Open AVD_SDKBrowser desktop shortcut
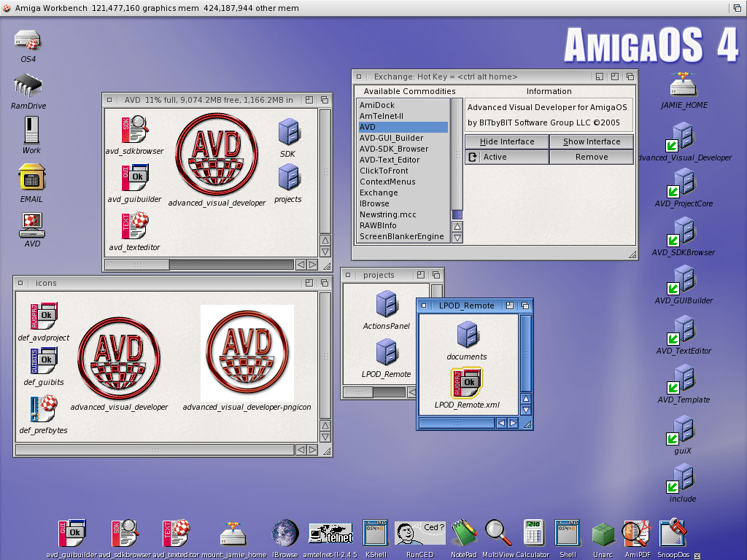Viewport: 747px width, 560px height. (681, 231)
